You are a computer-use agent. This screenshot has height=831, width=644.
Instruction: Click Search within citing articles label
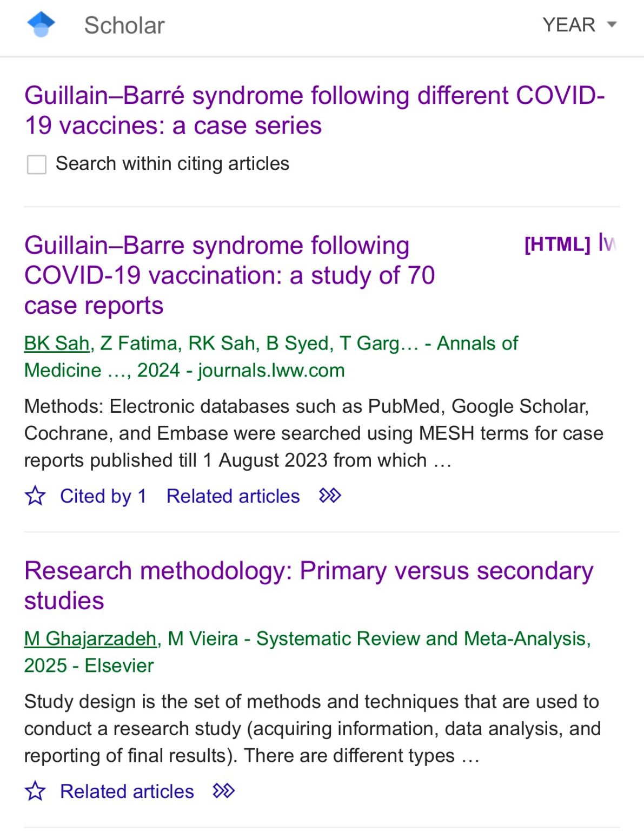click(172, 163)
